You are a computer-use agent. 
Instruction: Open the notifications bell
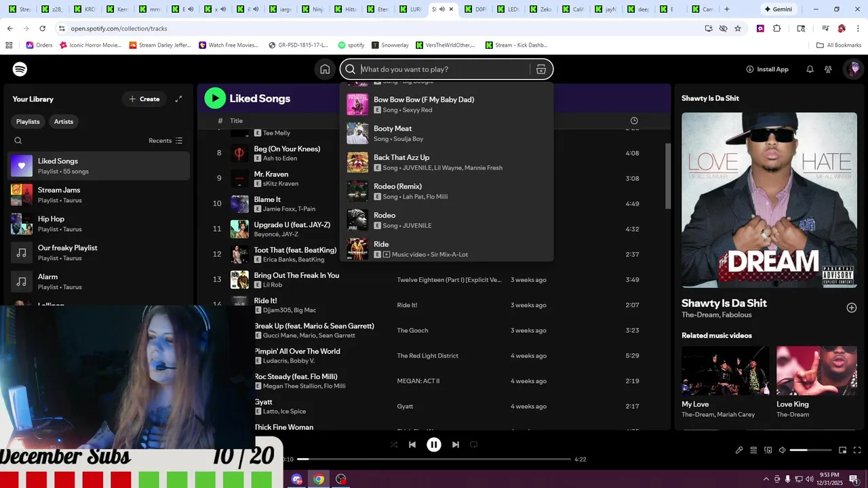click(810, 69)
